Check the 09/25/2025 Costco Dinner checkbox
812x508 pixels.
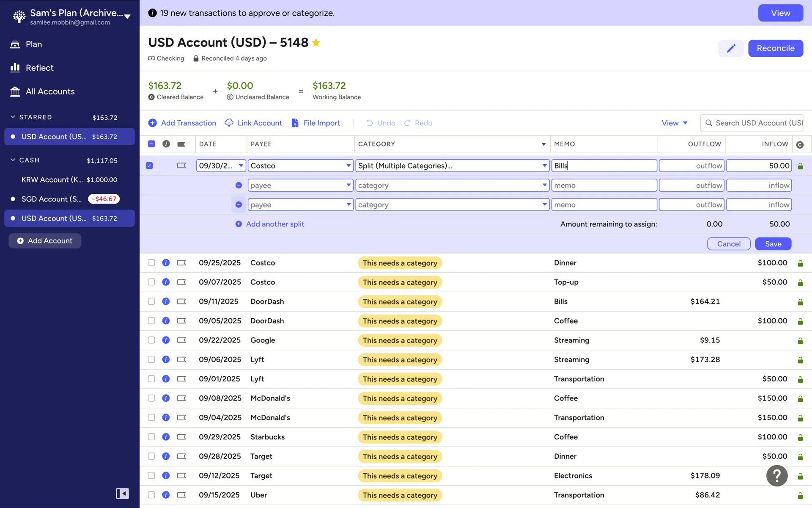click(x=151, y=262)
